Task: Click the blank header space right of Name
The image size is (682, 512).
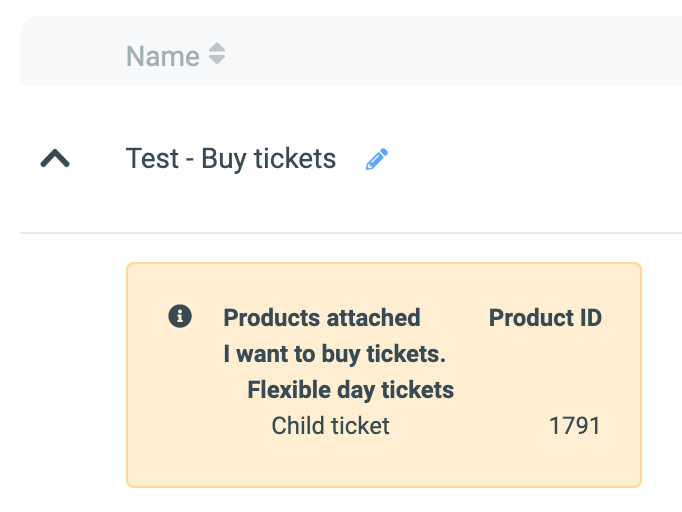Action: pos(450,56)
